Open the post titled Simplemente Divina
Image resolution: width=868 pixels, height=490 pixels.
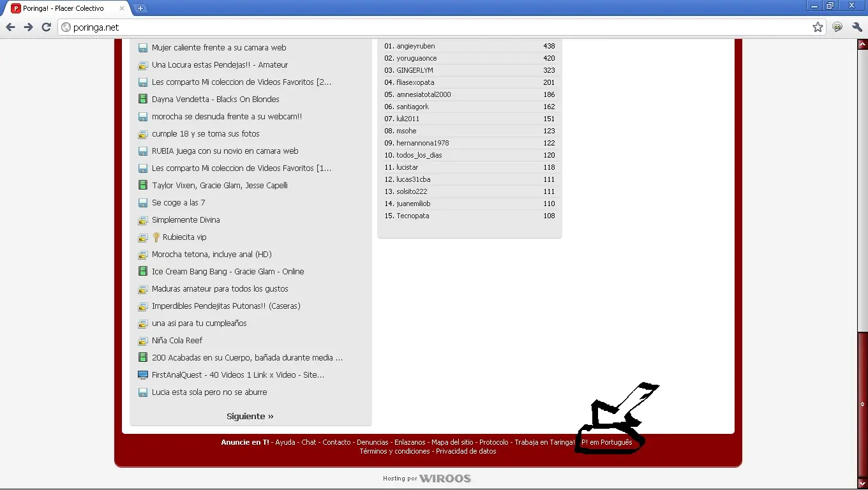(186, 220)
